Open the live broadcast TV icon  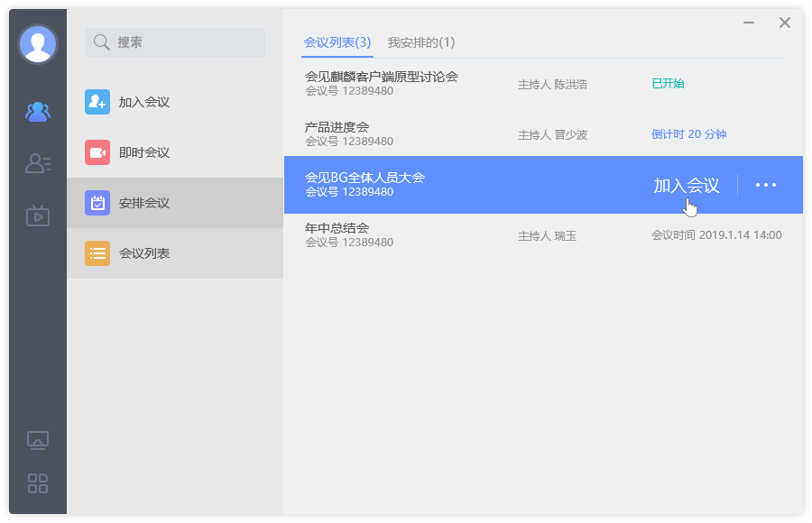38,216
